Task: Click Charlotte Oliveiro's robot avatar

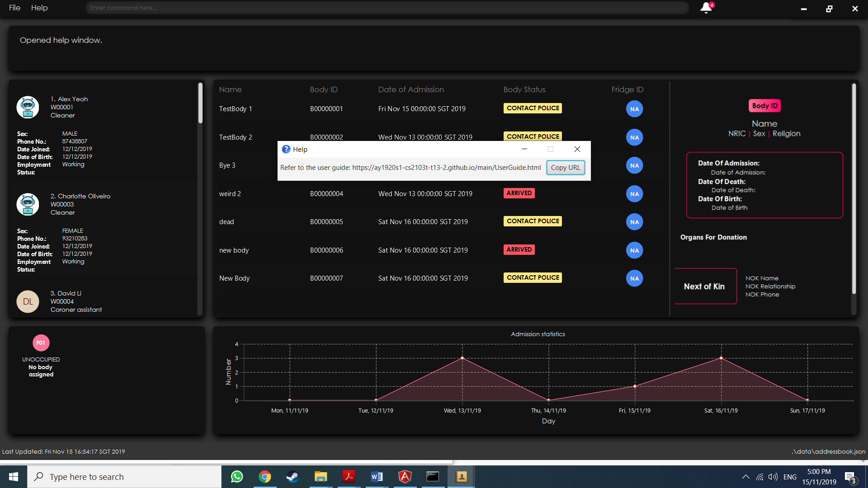Action: pyautogui.click(x=28, y=204)
